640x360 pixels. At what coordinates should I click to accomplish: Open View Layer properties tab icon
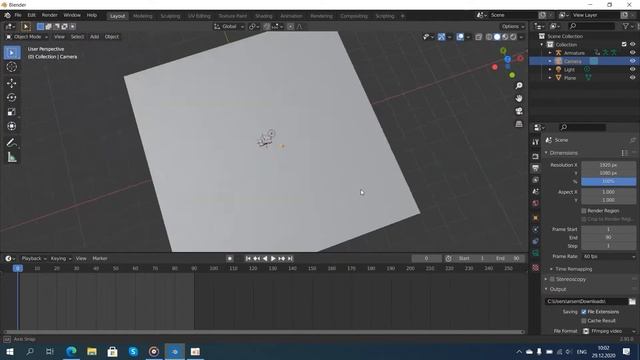pyautogui.click(x=536, y=180)
